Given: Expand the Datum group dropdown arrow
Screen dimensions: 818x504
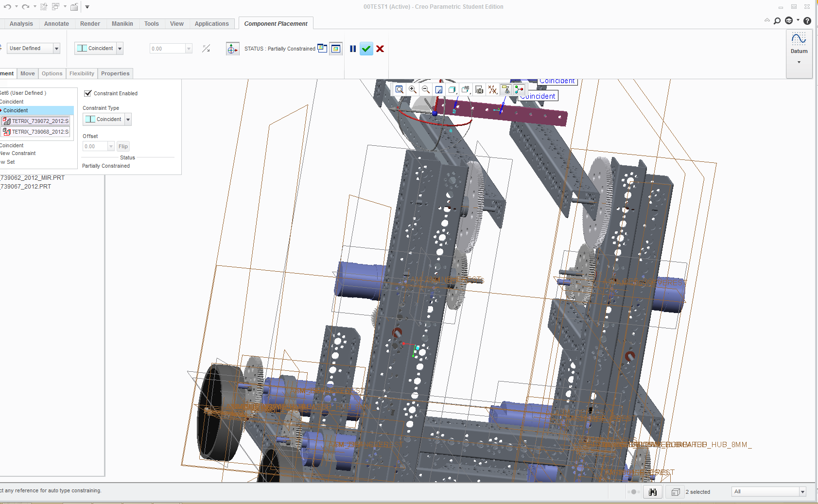Looking at the screenshot, I should tap(799, 62).
